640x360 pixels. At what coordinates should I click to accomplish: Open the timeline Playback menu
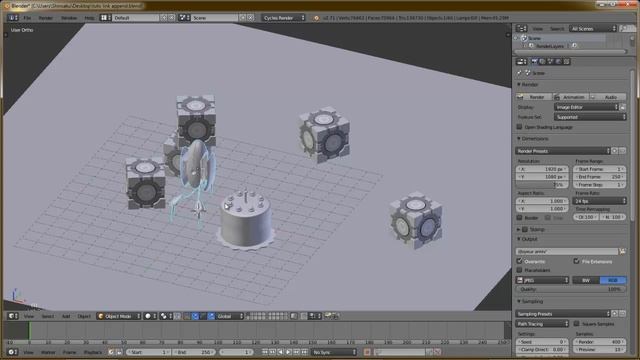[x=93, y=352]
